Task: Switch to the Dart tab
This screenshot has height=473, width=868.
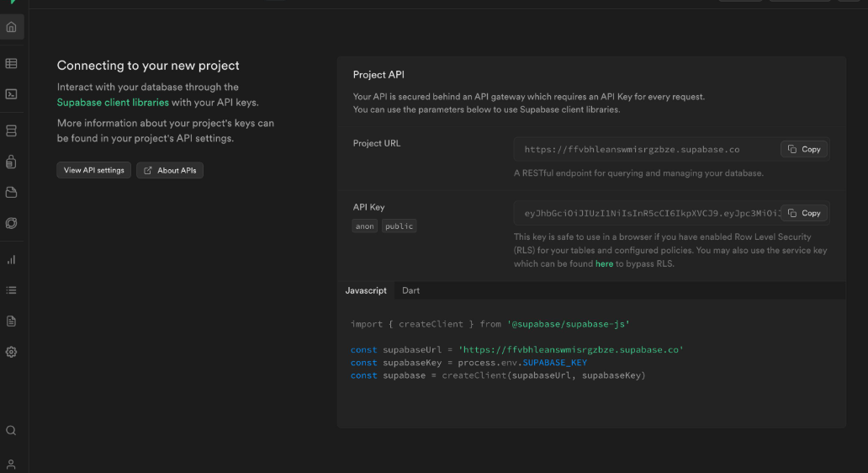Action: coord(410,290)
